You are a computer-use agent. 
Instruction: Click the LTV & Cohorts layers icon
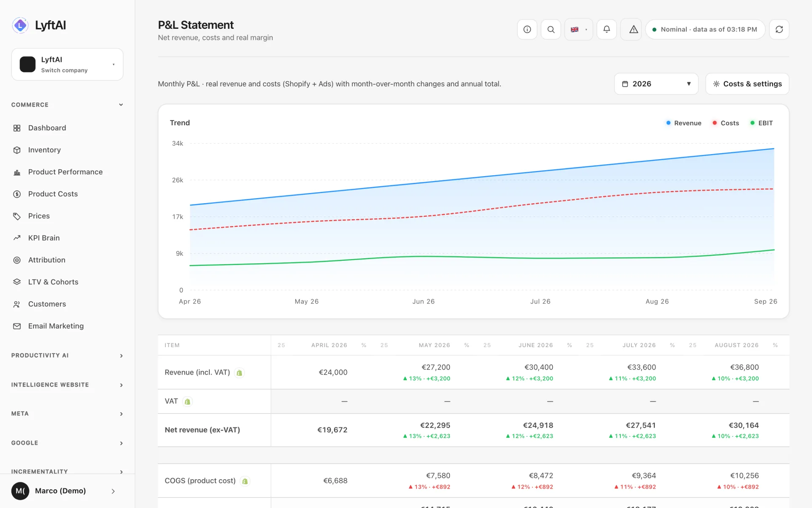[17, 282]
